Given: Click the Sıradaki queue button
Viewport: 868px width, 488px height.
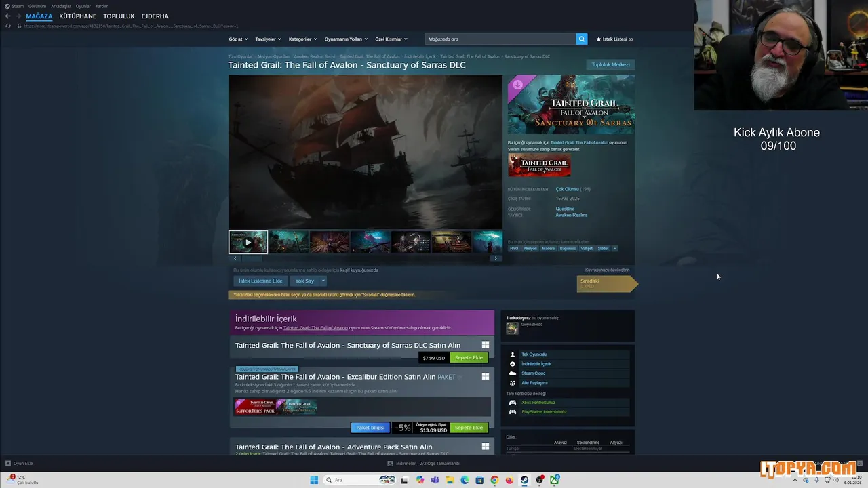Looking at the screenshot, I should click(606, 283).
